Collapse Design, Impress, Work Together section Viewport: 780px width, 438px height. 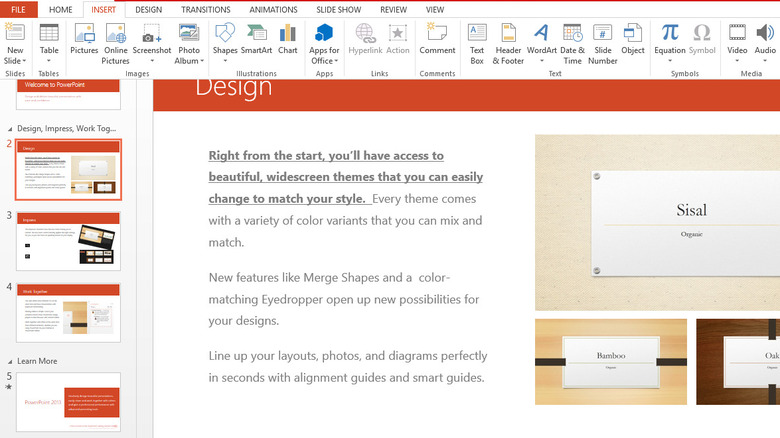coord(10,128)
